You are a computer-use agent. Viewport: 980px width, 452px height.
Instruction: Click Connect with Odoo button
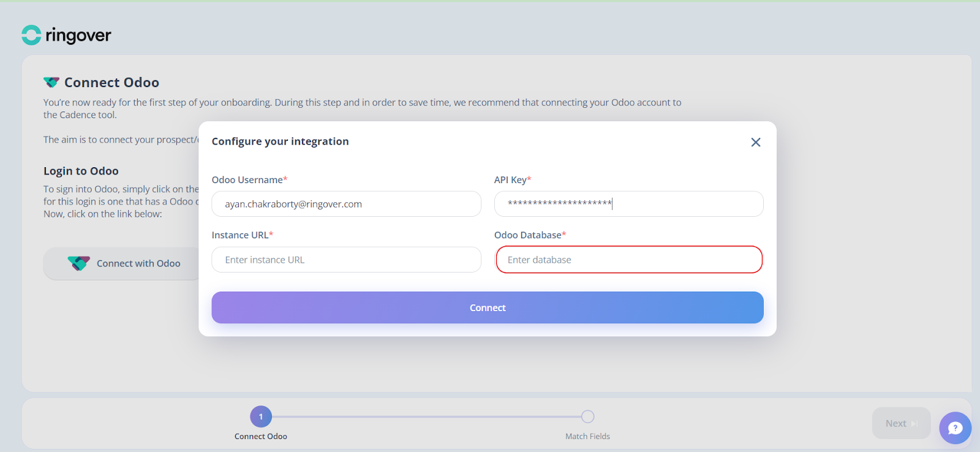click(123, 263)
